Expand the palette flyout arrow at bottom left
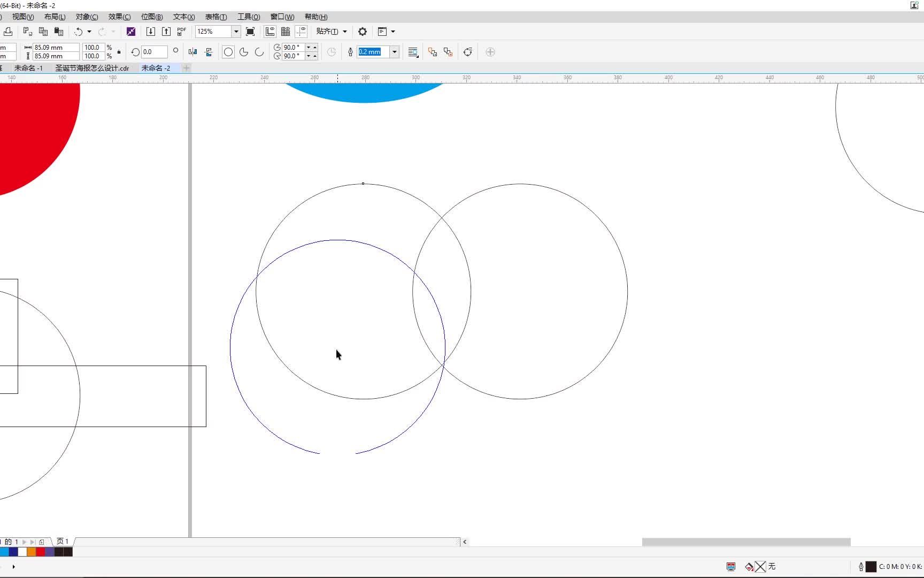This screenshot has height=578, width=924. click(13, 567)
